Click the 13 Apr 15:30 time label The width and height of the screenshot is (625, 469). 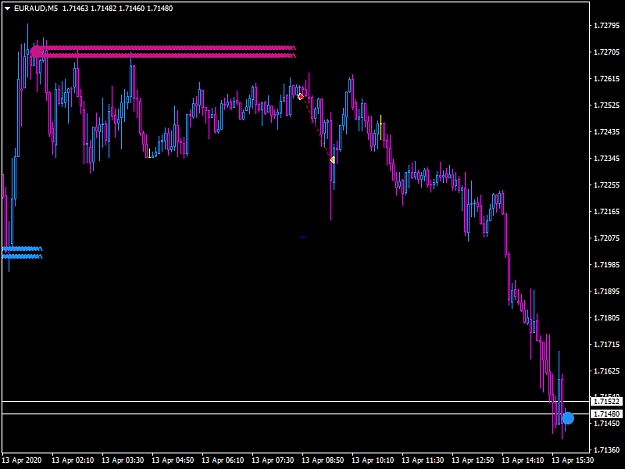pos(573,460)
